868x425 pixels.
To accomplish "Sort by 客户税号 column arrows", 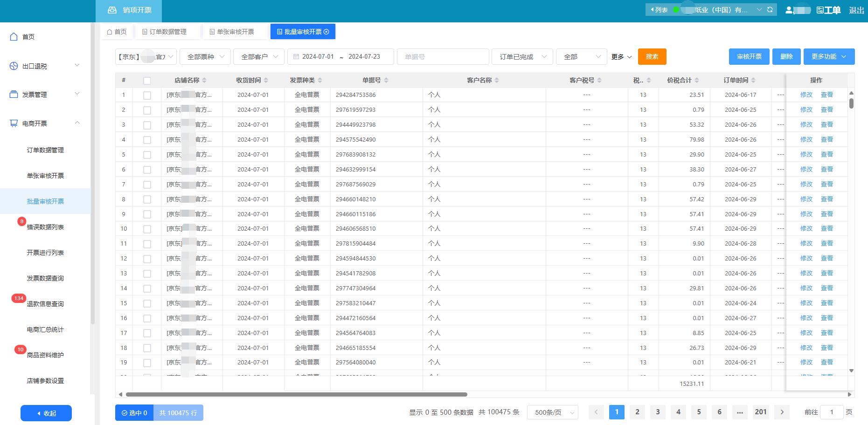I will pos(599,80).
